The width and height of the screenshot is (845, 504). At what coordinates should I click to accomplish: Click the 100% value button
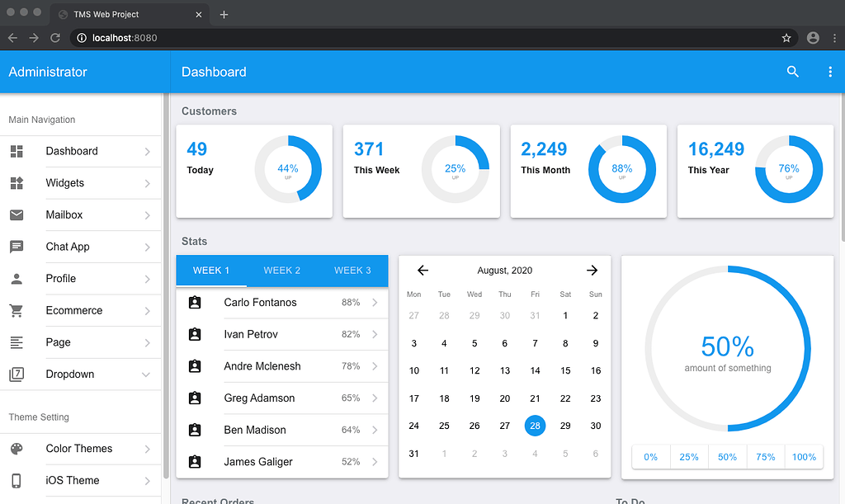click(x=803, y=456)
